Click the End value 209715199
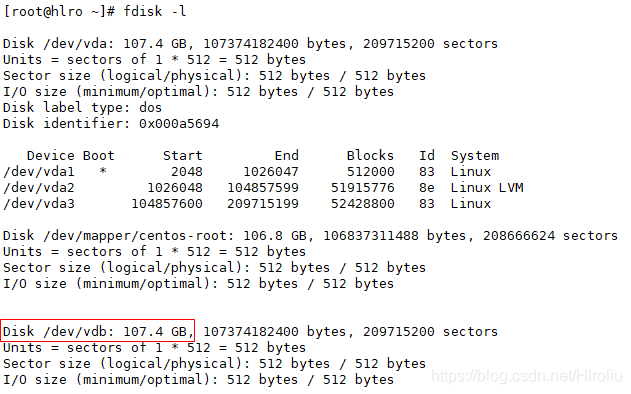The height and width of the screenshot is (394, 631). 263,204
